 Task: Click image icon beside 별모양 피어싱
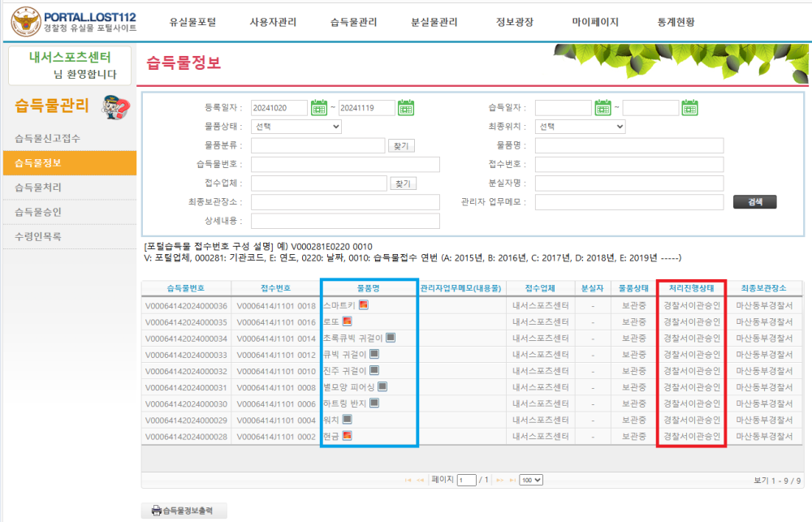[382, 386]
